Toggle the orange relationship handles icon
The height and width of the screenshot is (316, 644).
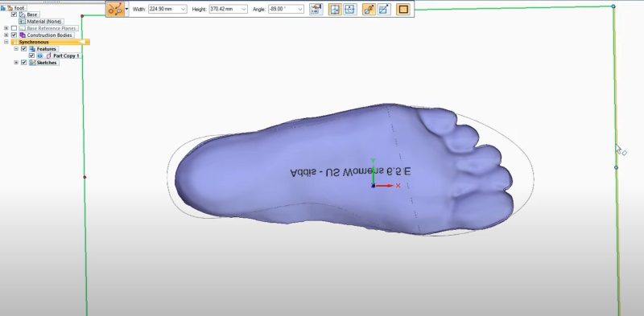(x=369, y=9)
